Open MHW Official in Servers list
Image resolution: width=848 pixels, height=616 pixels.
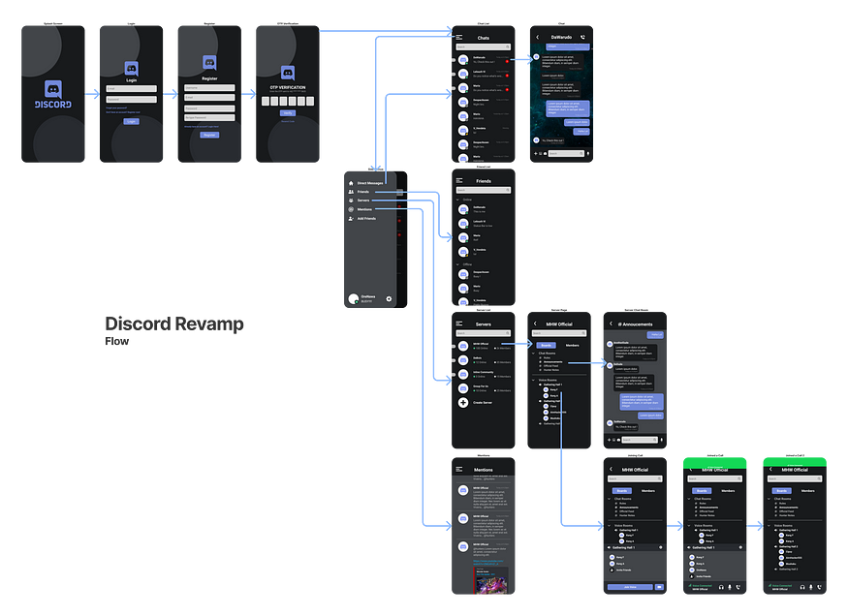click(x=484, y=346)
